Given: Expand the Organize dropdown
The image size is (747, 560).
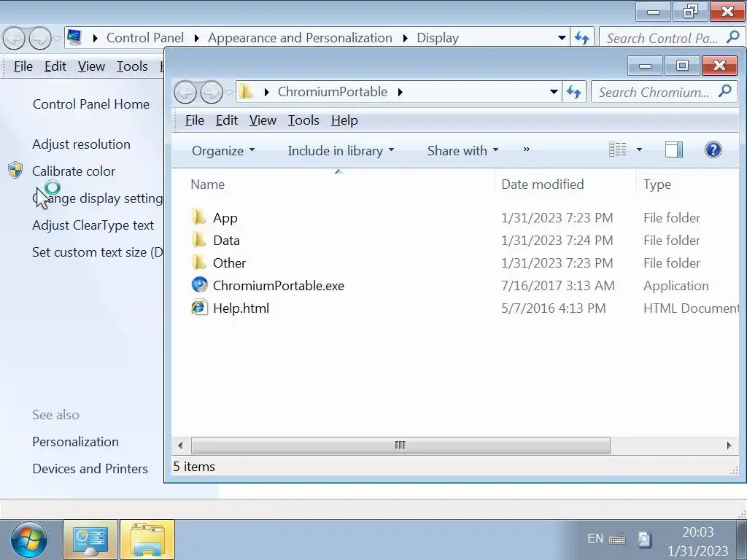Looking at the screenshot, I should pyautogui.click(x=223, y=150).
